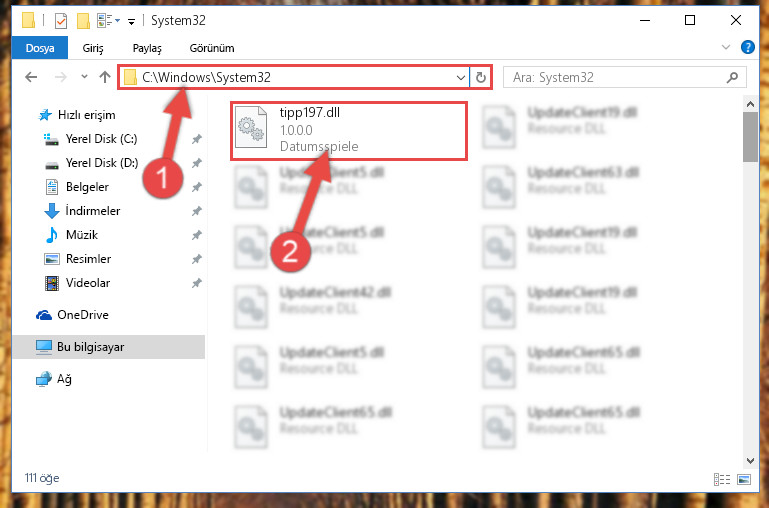The width and height of the screenshot is (769, 508).
Task: Switch to the Görünüm tab
Action: point(212,48)
